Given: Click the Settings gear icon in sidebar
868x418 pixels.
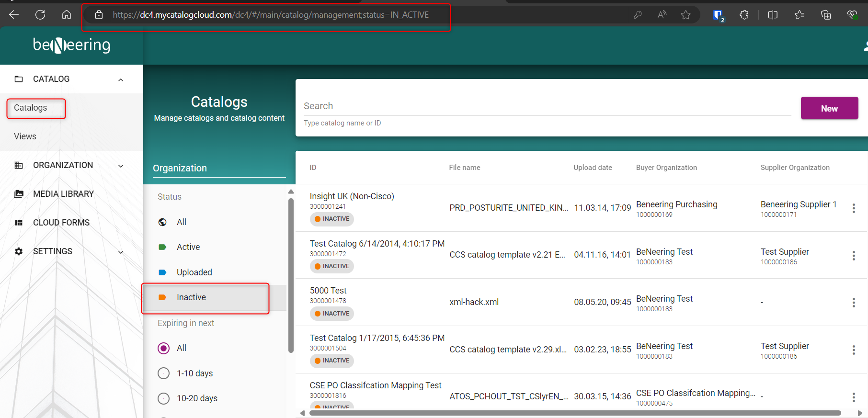Looking at the screenshot, I should pyautogui.click(x=19, y=251).
